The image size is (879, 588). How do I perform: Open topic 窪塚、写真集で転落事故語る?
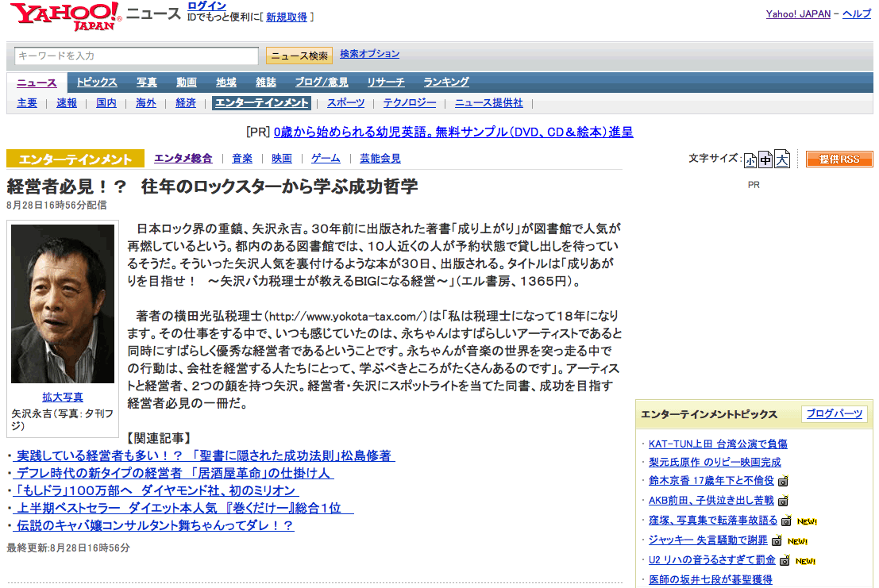click(x=713, y=521)
